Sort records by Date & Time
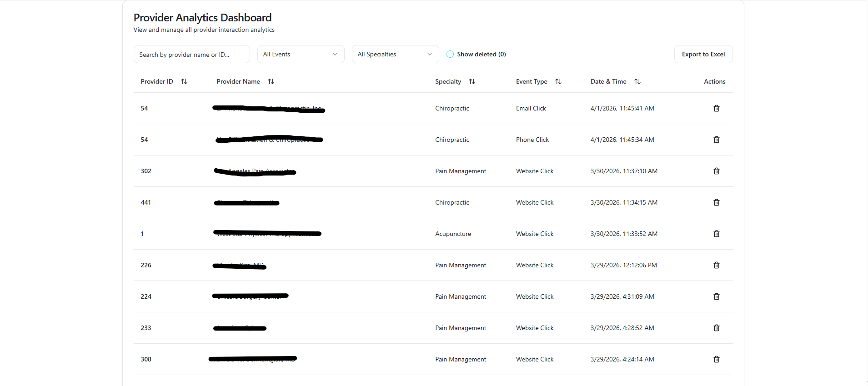Screen dimensions: 868x386 (637, 81)
